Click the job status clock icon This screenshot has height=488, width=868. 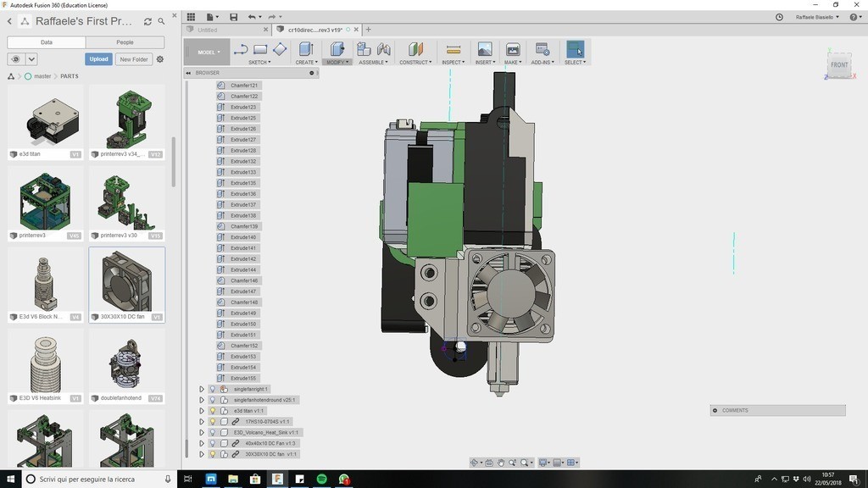point(779,17)
